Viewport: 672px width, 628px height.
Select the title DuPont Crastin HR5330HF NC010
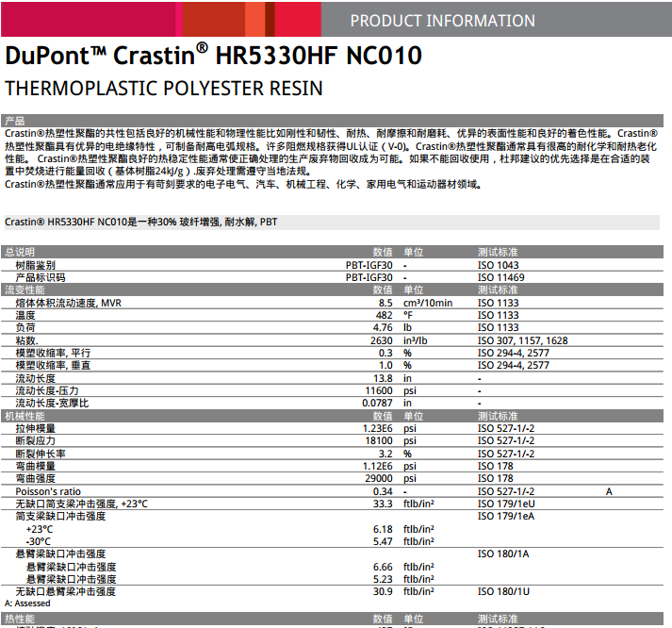[213, 56]
